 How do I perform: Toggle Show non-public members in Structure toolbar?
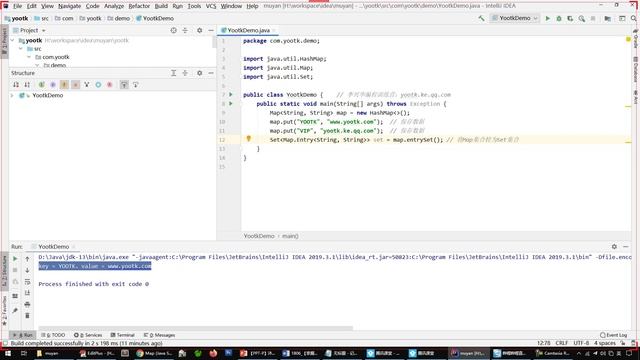pos(76,84)
